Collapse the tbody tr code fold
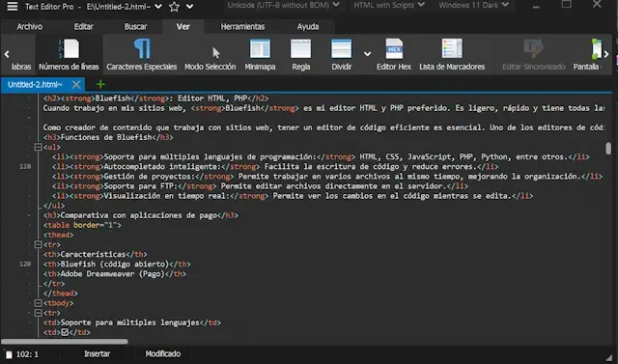The height and width of the screenshot is (364, 618). pyautogui.click(x=39, y=313)
